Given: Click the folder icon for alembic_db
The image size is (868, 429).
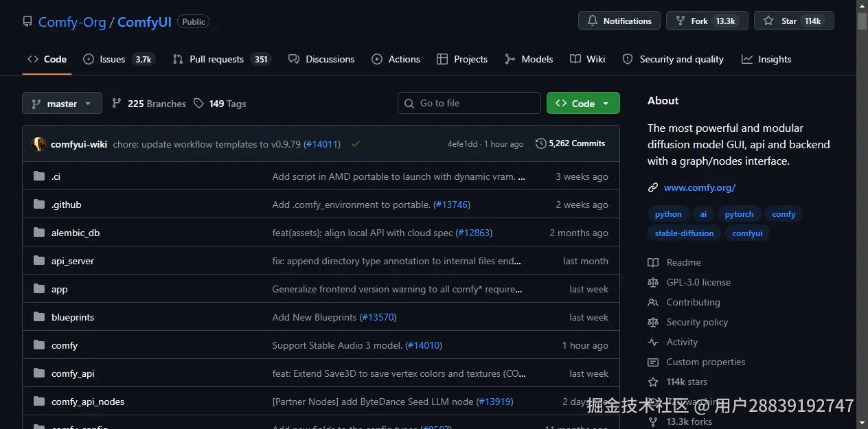Looking at the screenshot, I should click(39, 233).
